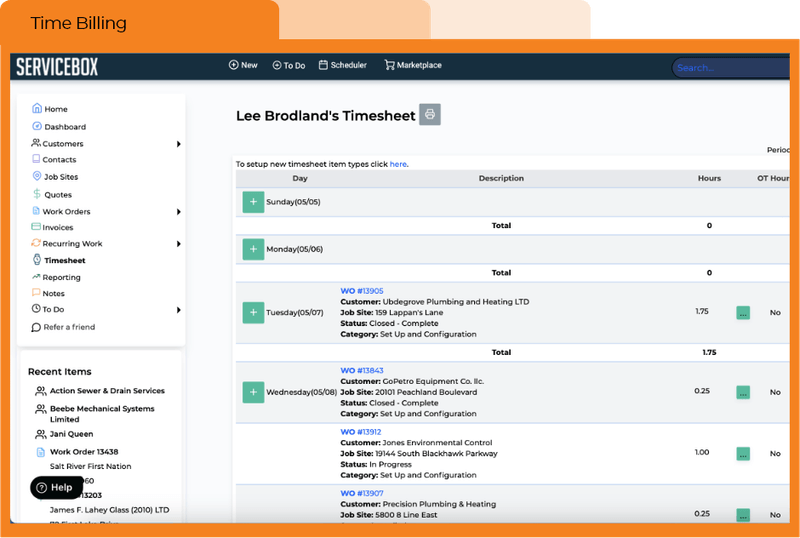
Task: Click the Day column header
Action: coord(300,178)
